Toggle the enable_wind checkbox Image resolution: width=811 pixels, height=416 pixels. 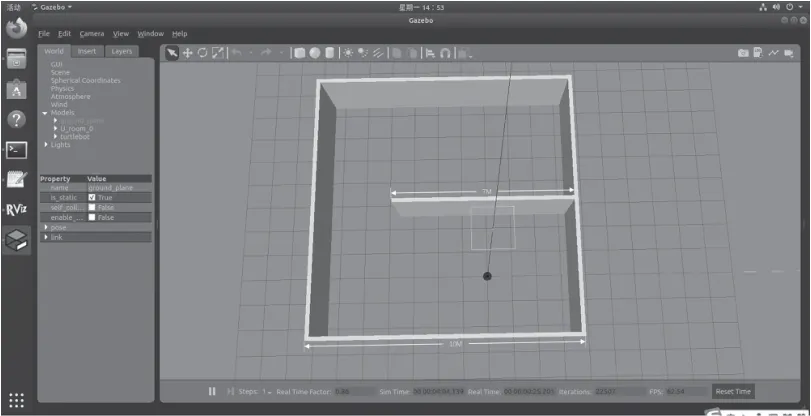pyautogui.click(x=92, y=217)
